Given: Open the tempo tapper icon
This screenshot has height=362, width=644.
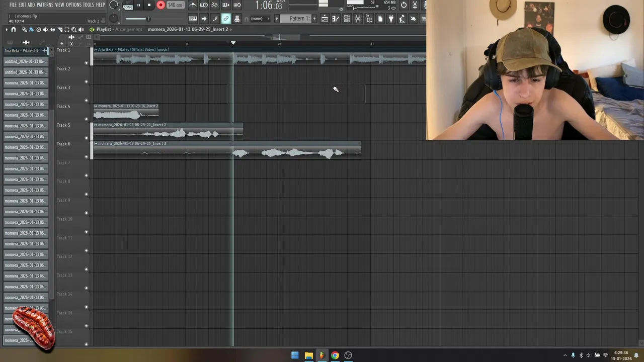Looking at the screenshot, I should pyautogui.click(x=402, y=19).
